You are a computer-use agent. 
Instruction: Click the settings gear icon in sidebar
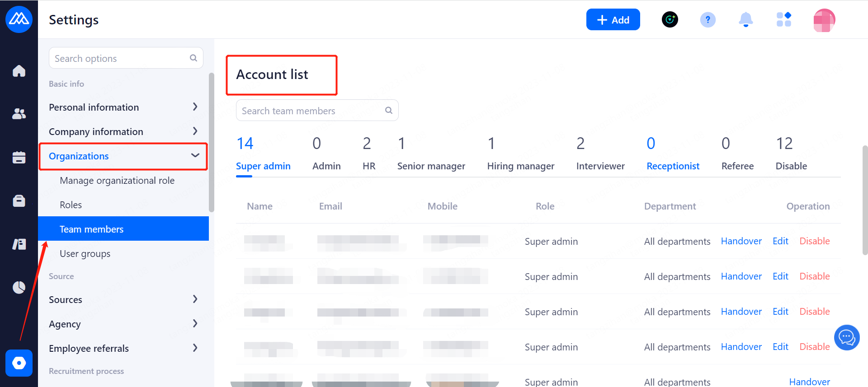pyautogui.click(x=19, y=363)
